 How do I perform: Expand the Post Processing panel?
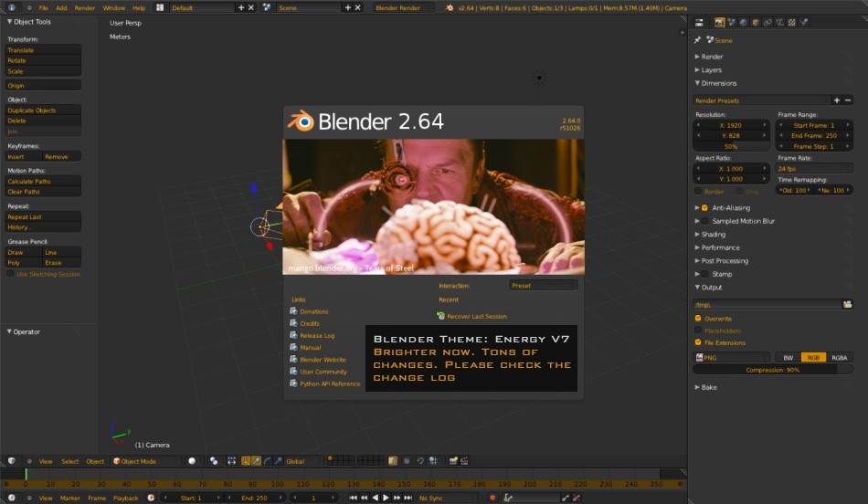coord(721,260)
